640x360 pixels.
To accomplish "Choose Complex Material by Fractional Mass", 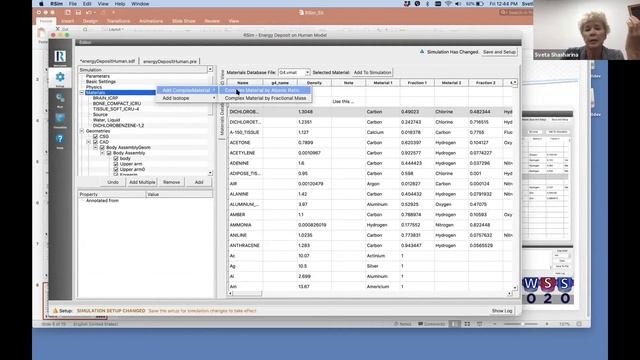I will coord(266,98).
